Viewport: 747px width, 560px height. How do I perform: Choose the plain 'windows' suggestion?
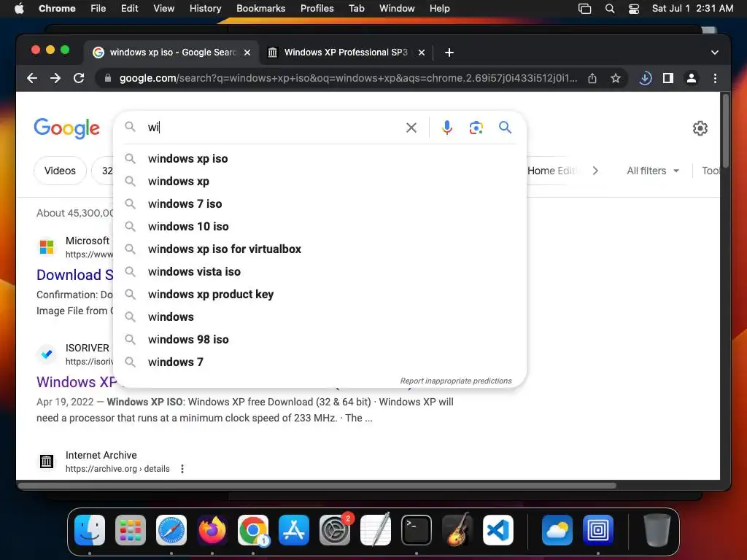pyautogui.click(x=320, y=316)
